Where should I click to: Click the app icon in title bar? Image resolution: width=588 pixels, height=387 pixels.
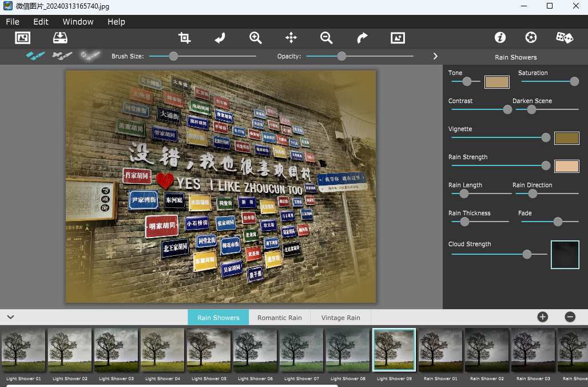pos(7,6)
